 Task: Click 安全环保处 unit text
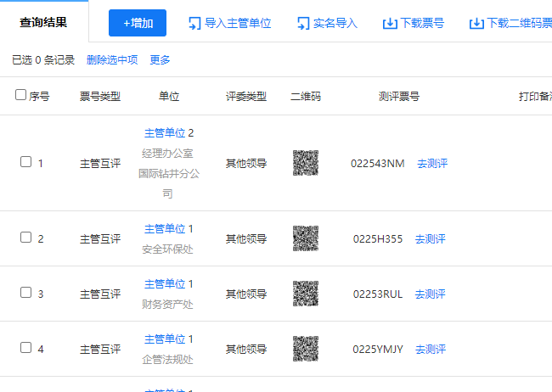(167, 249)
